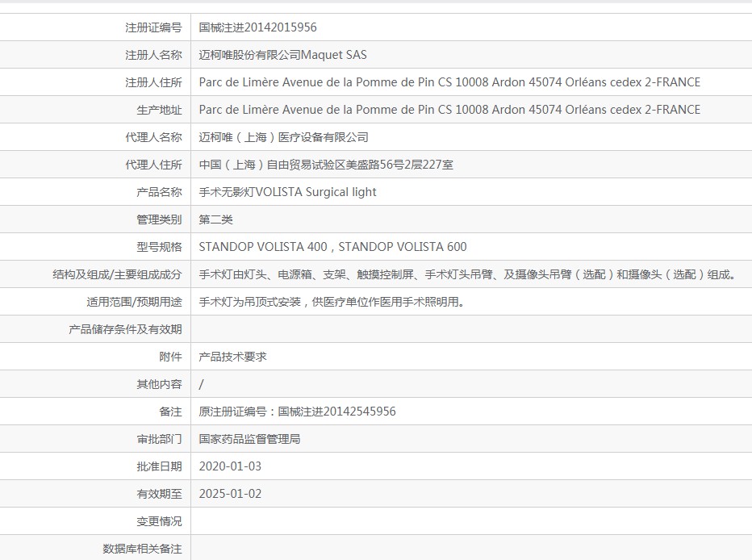Select the 第二类 value

coord(215,219)
